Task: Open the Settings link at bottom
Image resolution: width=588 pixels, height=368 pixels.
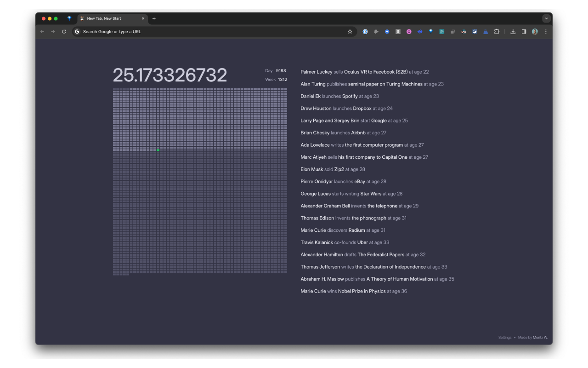Action: point(505,338)
